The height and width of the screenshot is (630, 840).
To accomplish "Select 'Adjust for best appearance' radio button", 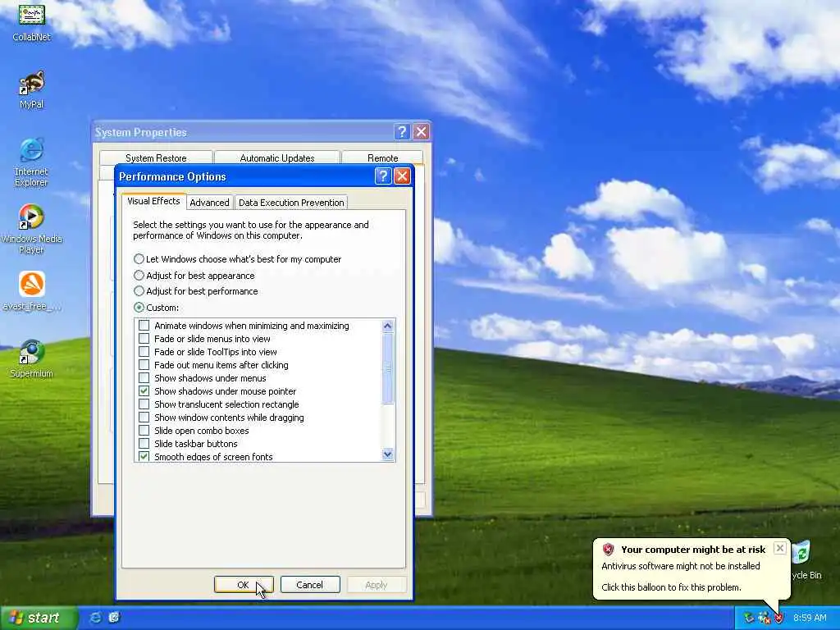I will click(x=139, y=276).
